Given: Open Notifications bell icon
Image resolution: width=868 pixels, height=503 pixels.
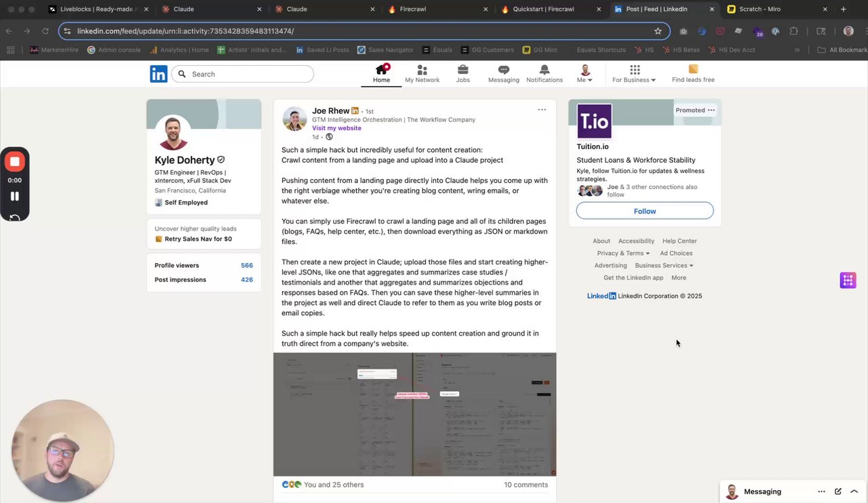Looking at the screenshot, I should pyautogui.click(x=544, y=70).
